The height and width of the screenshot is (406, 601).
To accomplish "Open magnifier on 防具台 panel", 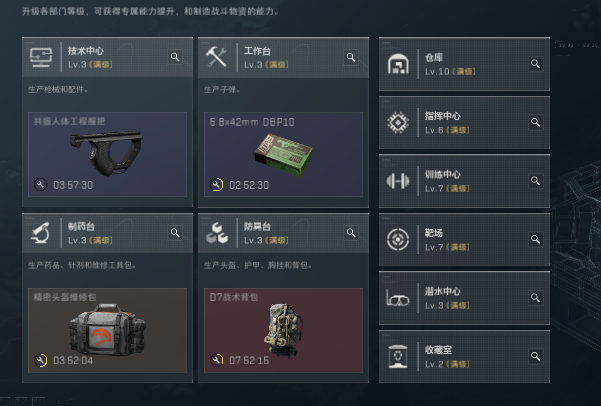I will 351,233.
